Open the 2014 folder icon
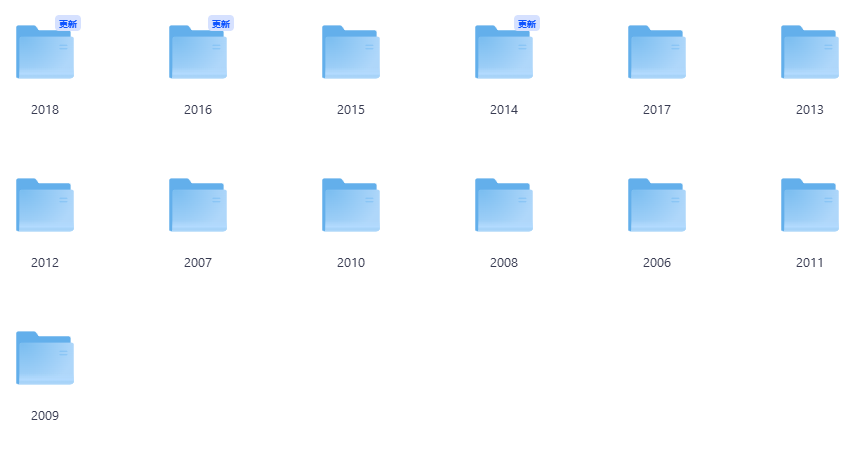 coord(504,52)
